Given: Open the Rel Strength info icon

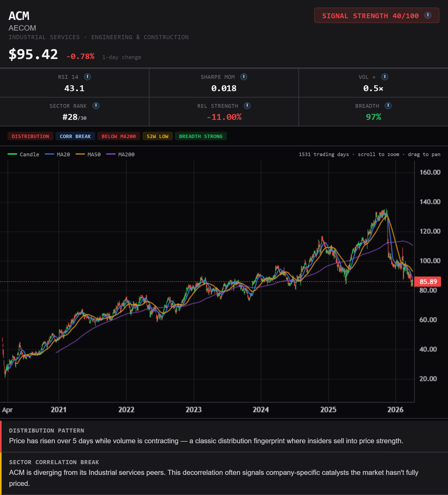Looking at the screenshot, I should 247,106.
